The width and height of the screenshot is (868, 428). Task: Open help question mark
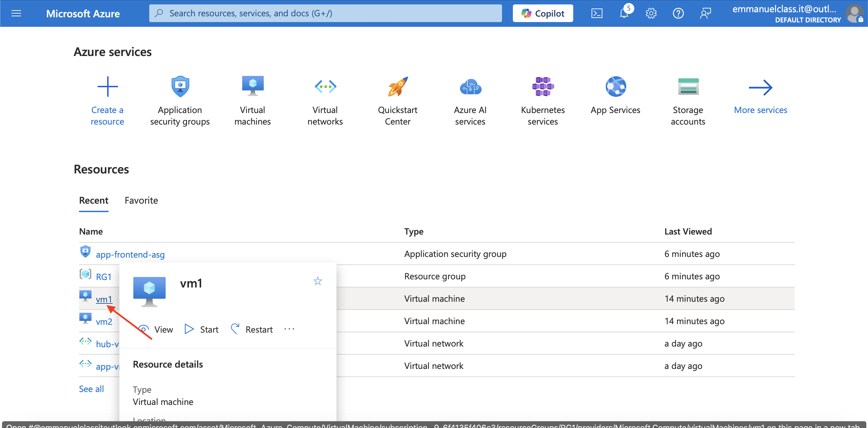pos(678,13)
